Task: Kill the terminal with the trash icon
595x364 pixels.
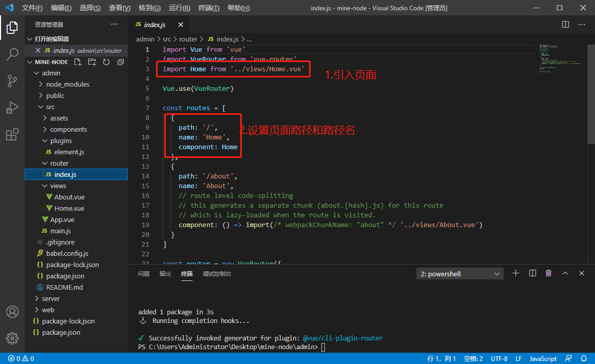Action: click(548, 273)
